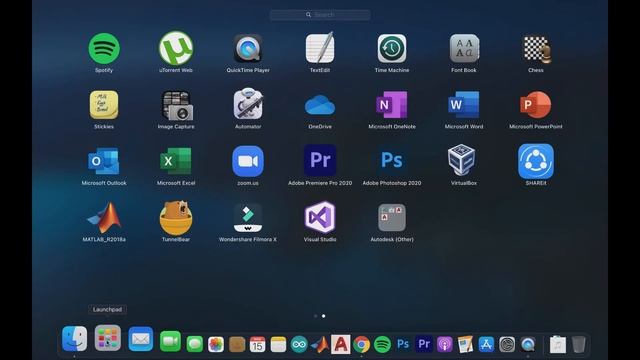
Task: Expand the Autodesk (Other) folder
Action: [392, 218]
